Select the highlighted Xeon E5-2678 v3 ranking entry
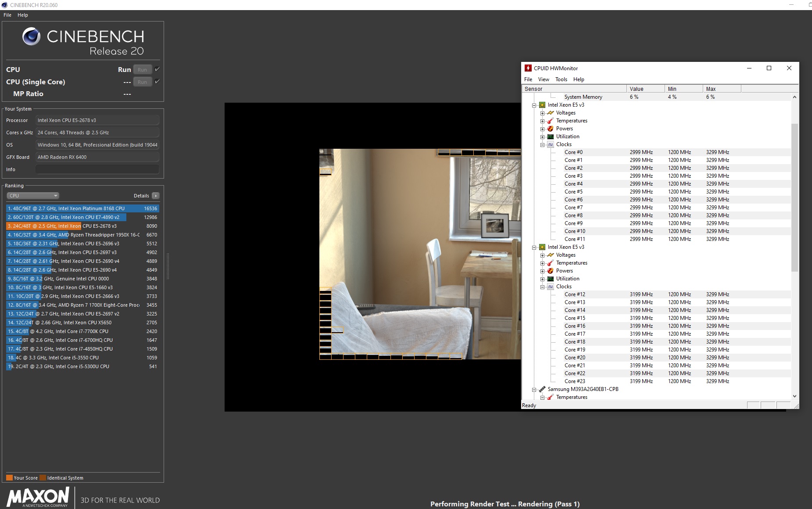This screenshot has width=812, height=509. point(82,226)
